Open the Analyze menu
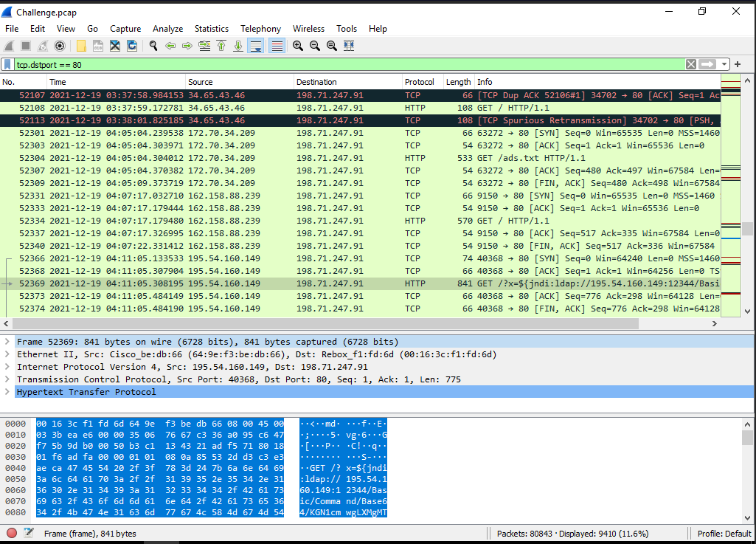The width and height of the screenshot is (756, 544). point(167,29)
